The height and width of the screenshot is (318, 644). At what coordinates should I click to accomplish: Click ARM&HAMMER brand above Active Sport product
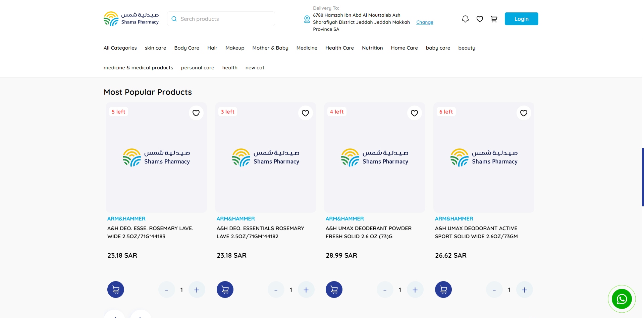(454, 218)
